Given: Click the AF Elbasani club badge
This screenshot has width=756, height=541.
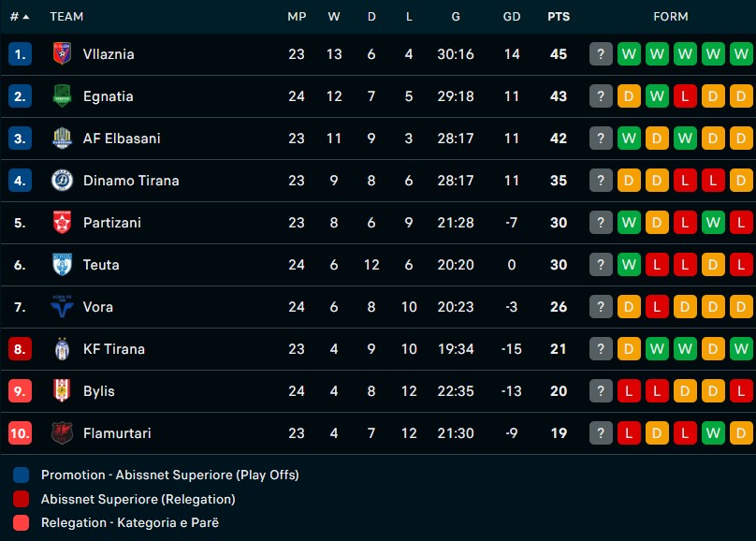Looking at the screenshot, I should [62, 139].
